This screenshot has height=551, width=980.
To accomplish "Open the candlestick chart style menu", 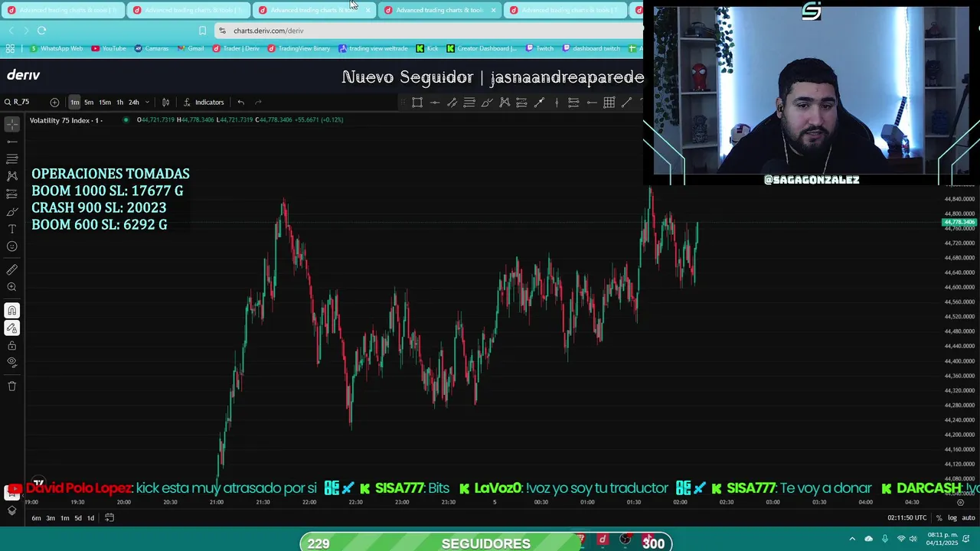I will pos(165,102).
